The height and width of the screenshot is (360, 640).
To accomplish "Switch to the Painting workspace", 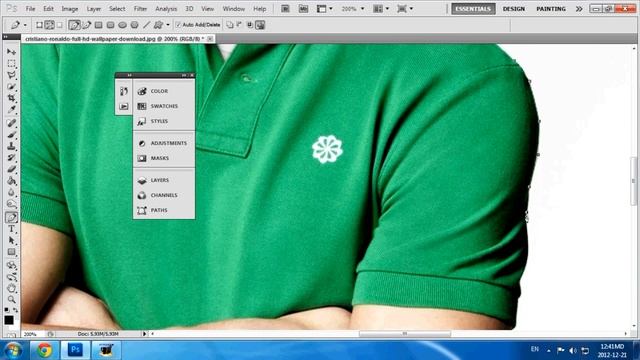I will [x=551, y=9].
